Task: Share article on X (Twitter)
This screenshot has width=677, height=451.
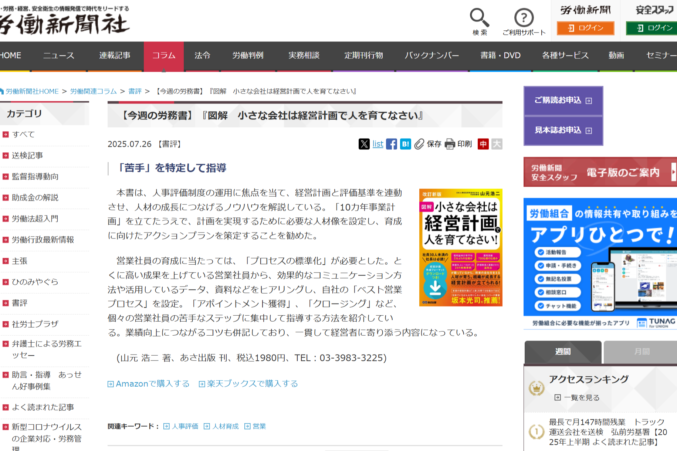Action: pyautogui.click(x=364, y=144)
